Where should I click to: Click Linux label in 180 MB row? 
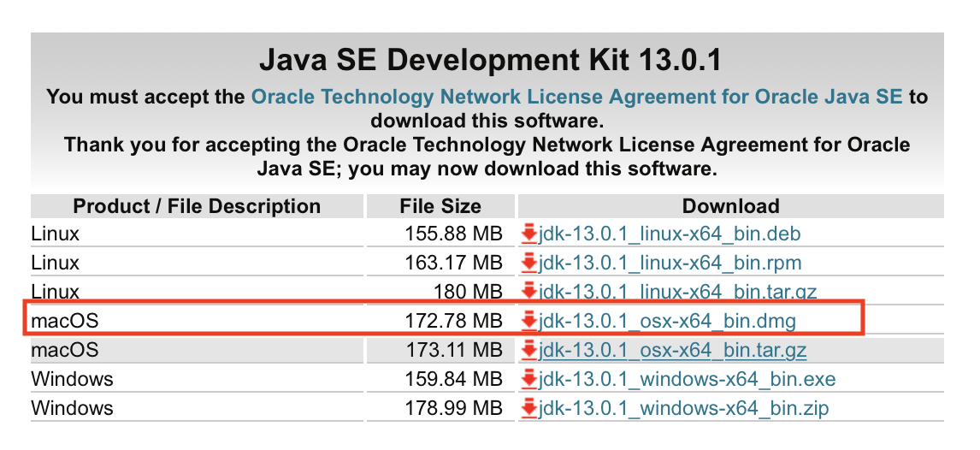(x=56, y=291)
